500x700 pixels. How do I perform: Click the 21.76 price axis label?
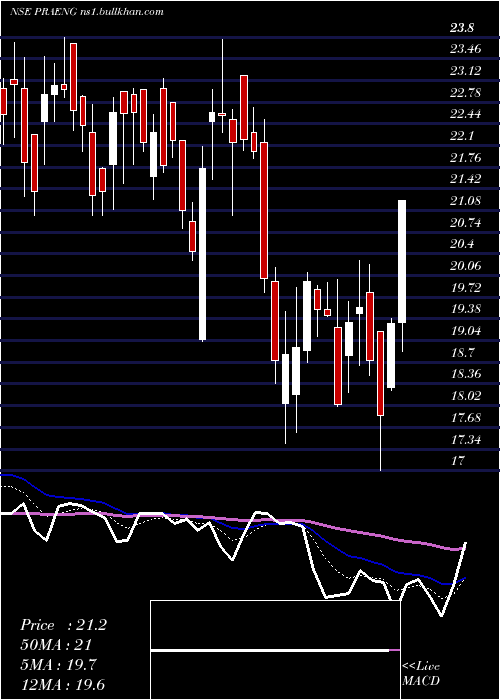tap(466, 158)
